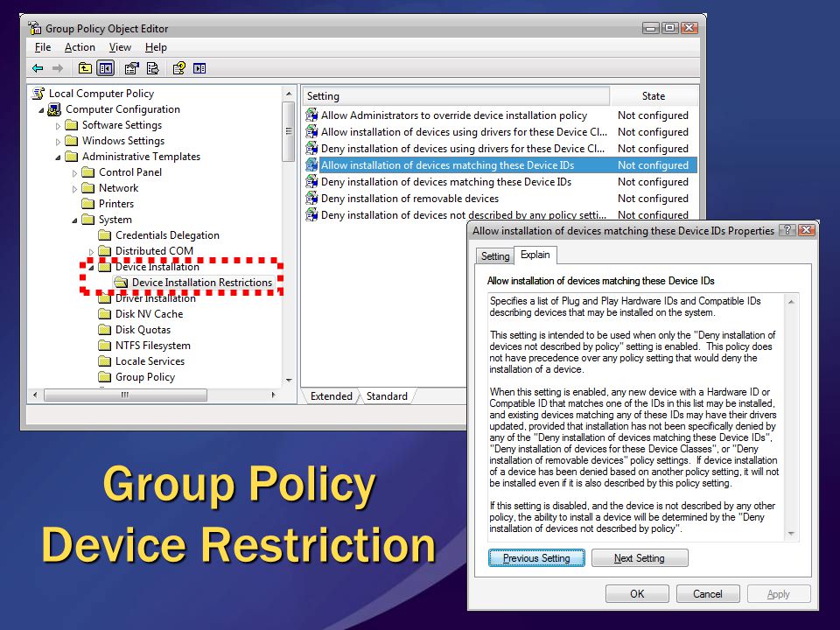Click the Printers folder icon
840x630 pixels.
click(x=87, y=204)
